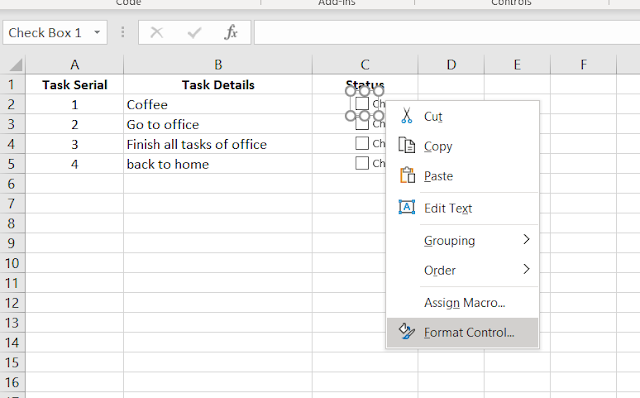Toggle the checkbox in back to home row
Viewport: 640px width, 398px height.
(362, 163)
